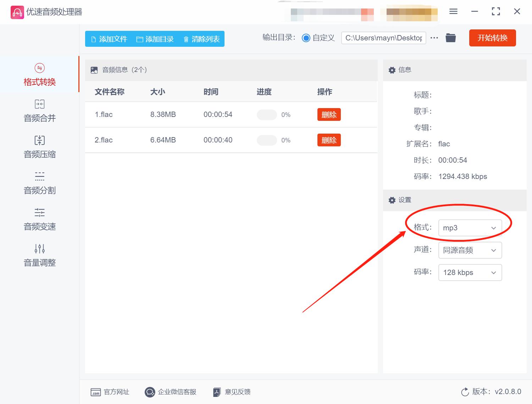Click the 企业微信客服 customer service icon
This screenshot has width=532, height=404.
click(x=150, y=392)
